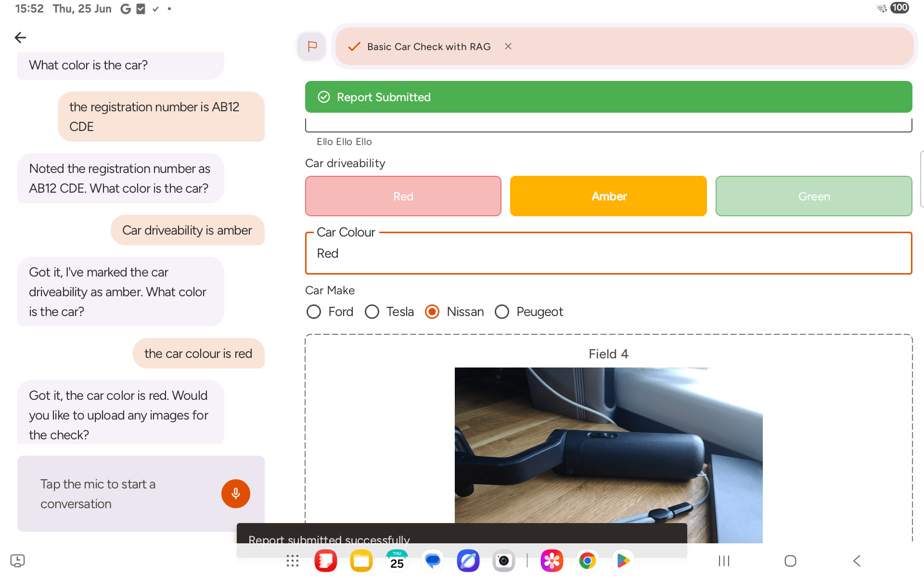Tap the back arrow at top left
924x578 pixels.
click(x=20, y=38)
